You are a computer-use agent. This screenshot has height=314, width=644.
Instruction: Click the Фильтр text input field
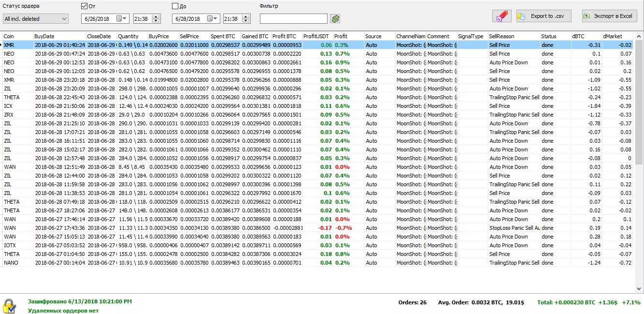(293, 18)
